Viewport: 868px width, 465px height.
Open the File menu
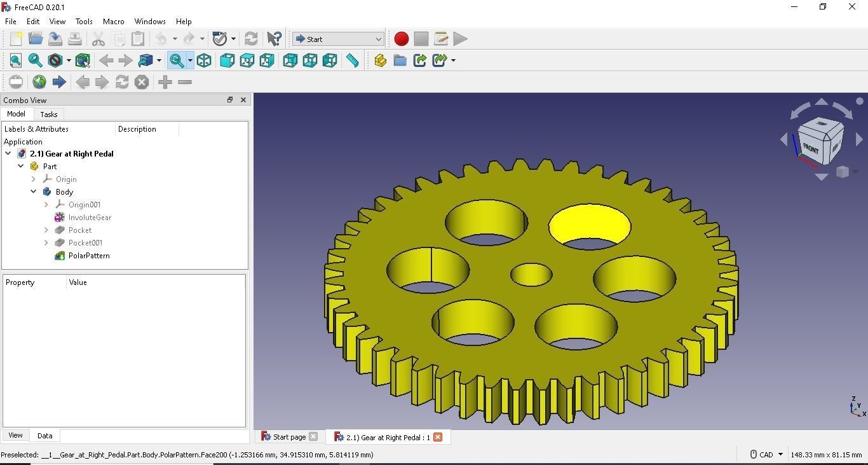tap(11, 21)
